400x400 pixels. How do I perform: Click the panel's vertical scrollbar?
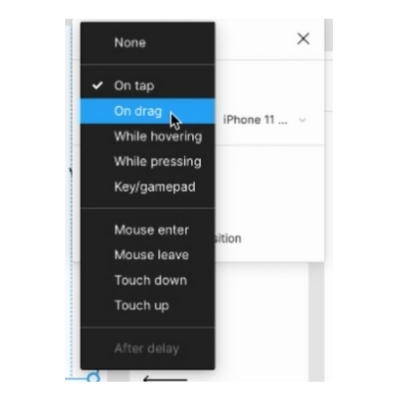tap(329, 35)
